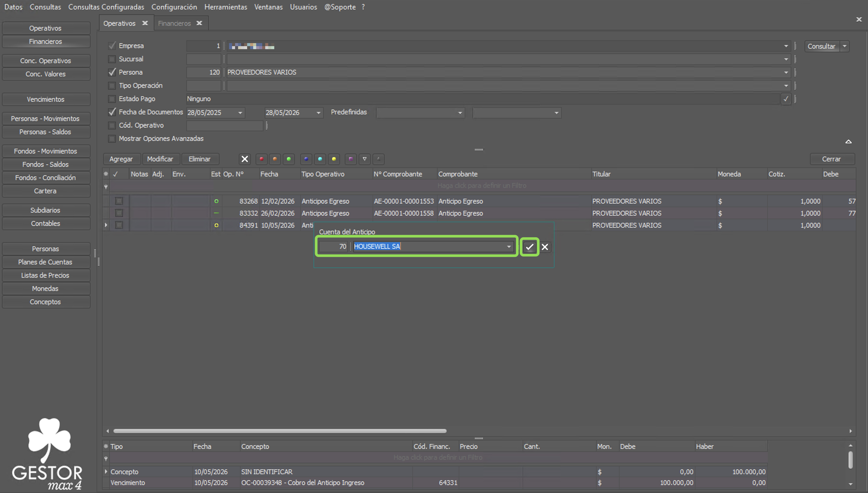Image resolution: width=868 pixels, height=493 pixels.
Task: Click the Cód. Operativo input field
Action: click(225, 126)
